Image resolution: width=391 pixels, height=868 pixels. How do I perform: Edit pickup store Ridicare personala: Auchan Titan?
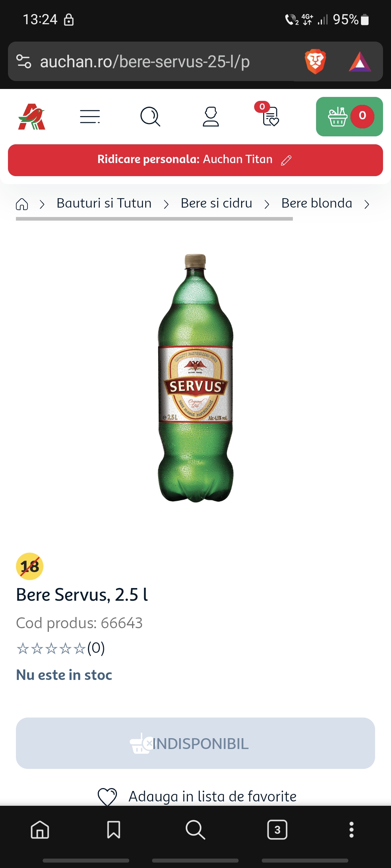click(x=195, y=160)
